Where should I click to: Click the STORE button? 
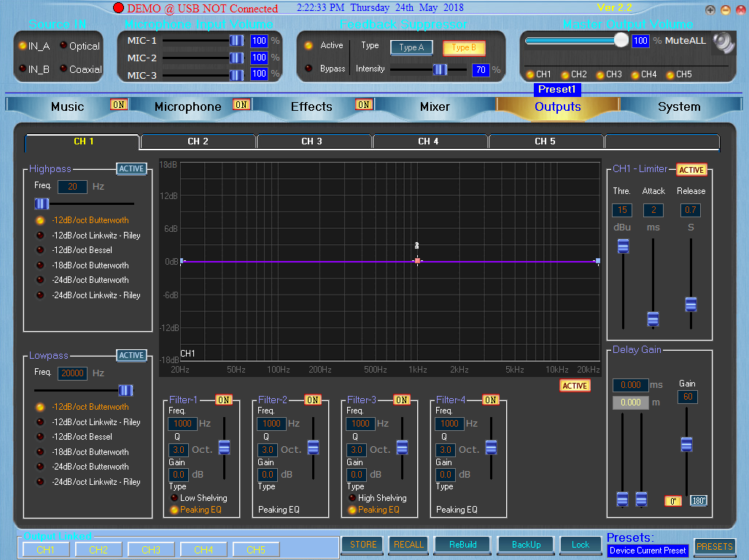click(x=363, y=545)
